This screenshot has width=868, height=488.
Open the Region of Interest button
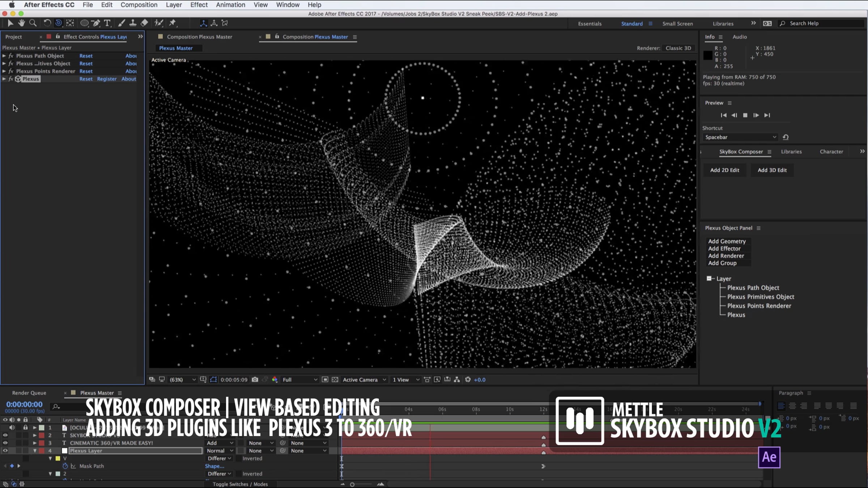(325, 380)
